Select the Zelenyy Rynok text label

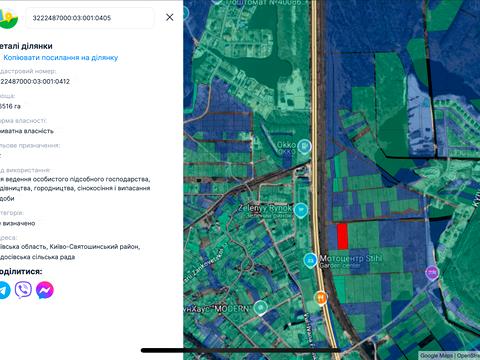pos(265,208)
